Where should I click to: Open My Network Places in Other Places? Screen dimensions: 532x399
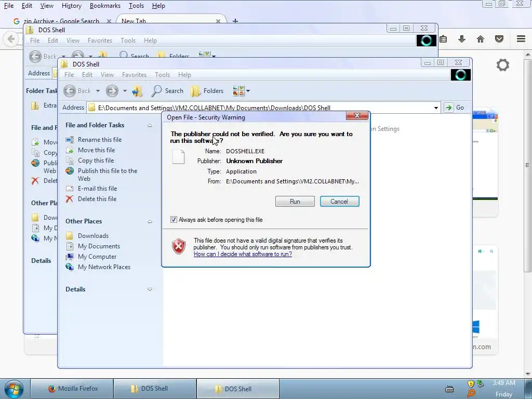104,267
